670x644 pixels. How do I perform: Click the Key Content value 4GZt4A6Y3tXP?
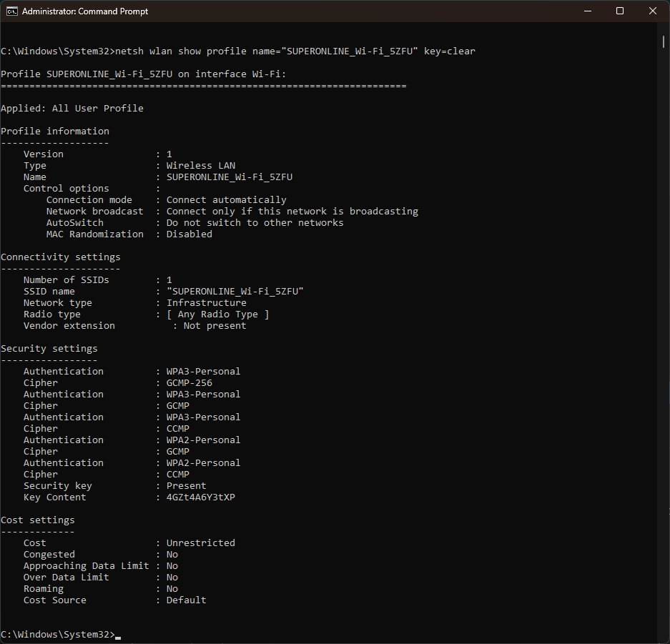coord(200,497)
